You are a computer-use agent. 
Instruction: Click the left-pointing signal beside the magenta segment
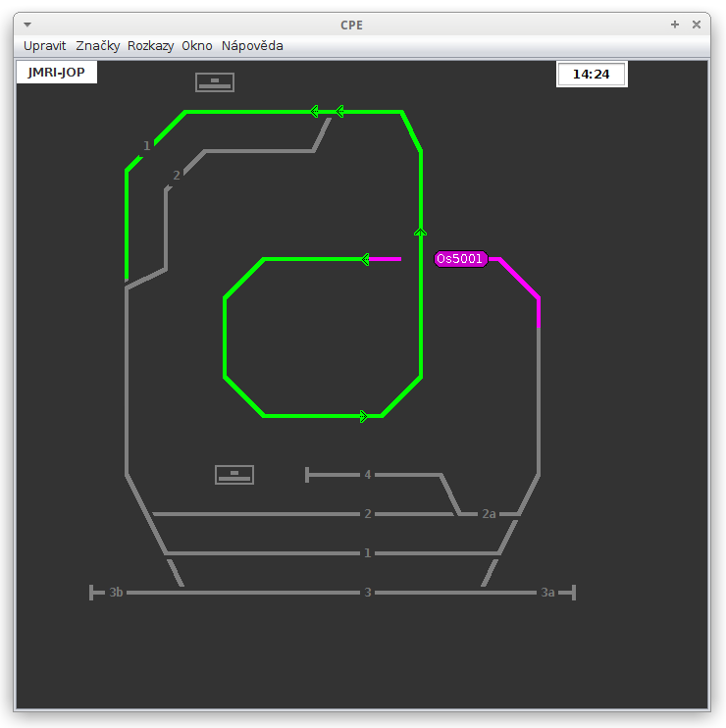(x=365, y=259)
